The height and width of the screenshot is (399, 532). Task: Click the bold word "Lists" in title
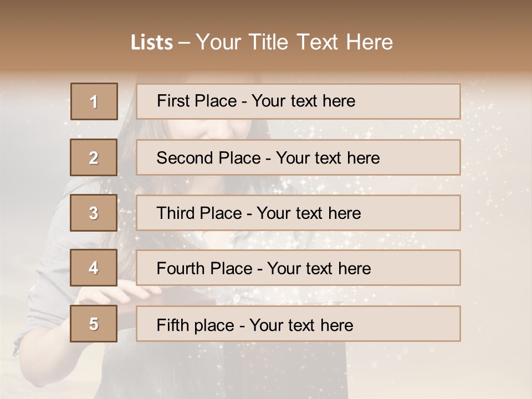point(151,43)
